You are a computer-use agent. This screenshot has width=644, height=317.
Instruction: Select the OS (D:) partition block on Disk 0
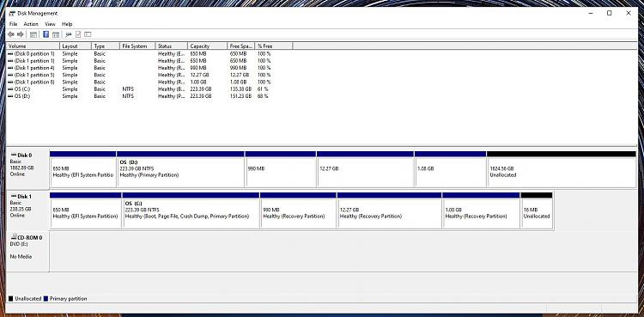[180, 169]
